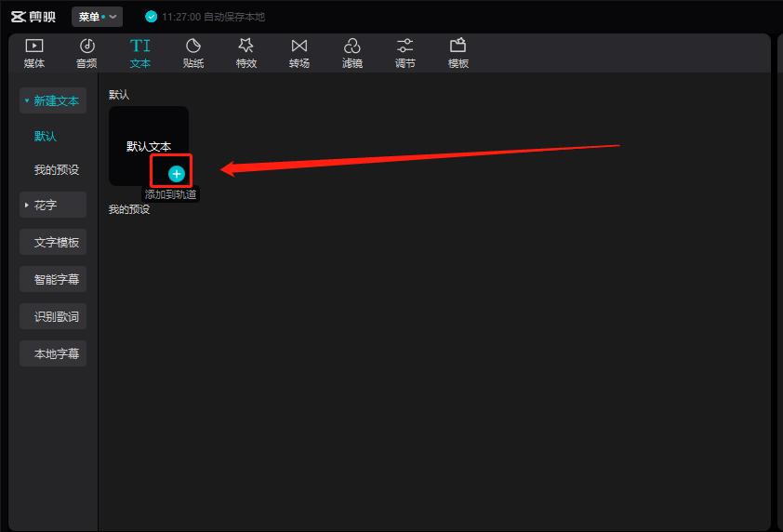
Task: Click the plus icon to add text to track
Action: [x=177, y=173]
